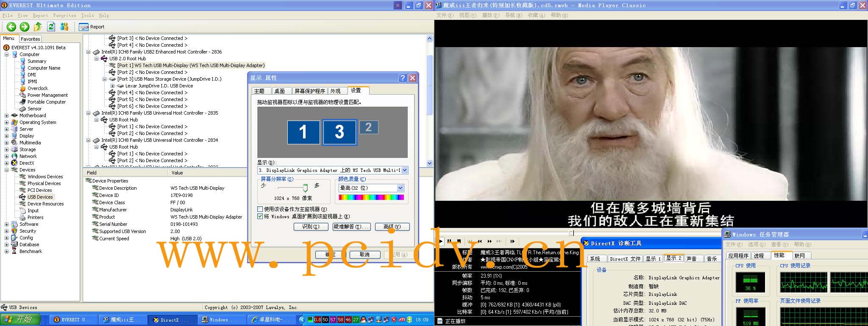This screenshot has width=868, height=326.
Task: Uncheck the extend Windows desktop checkbox
Action: click(x=260, y=216)
